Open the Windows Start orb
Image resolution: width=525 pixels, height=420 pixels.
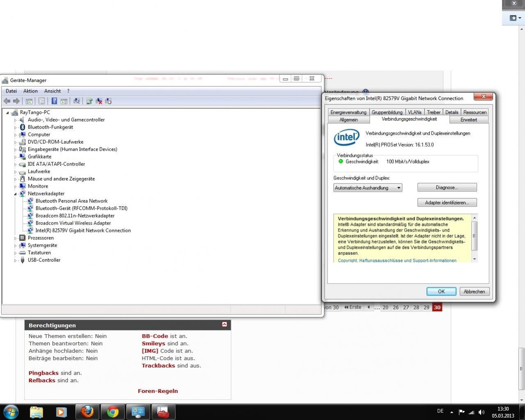pos(11,411)
